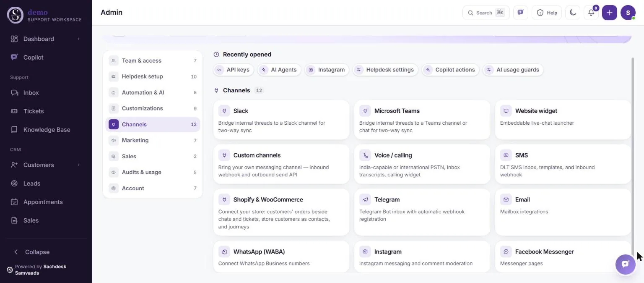Collapse the sidebar
Screen dimensions: 644x283
(32, 252)
